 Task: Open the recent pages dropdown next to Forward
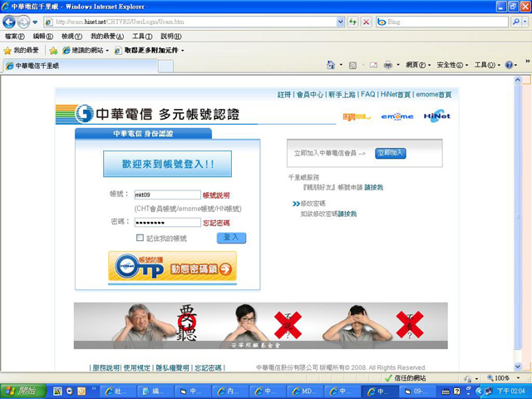tap(35, 22)
